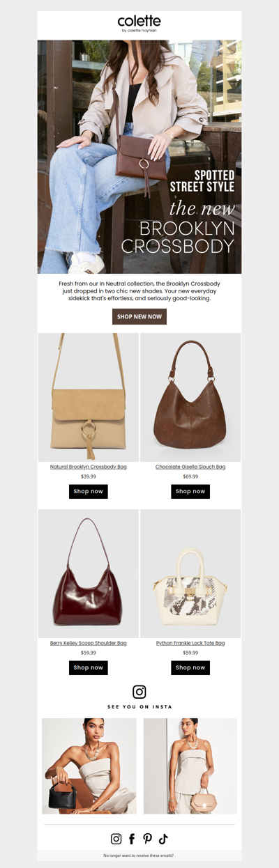
Task: Click the Brooklyn Crossbody hero image
Action: coord(139,157)
